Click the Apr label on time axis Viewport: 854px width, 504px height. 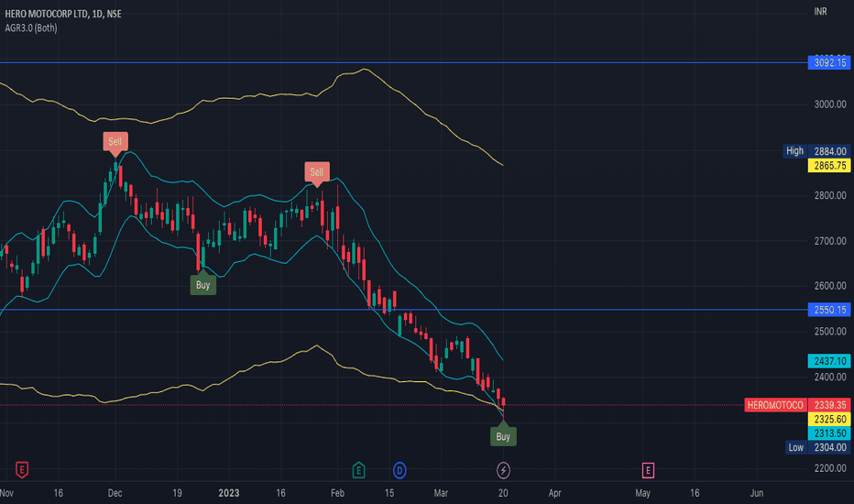pyautogui.click(x=554, y=493)
